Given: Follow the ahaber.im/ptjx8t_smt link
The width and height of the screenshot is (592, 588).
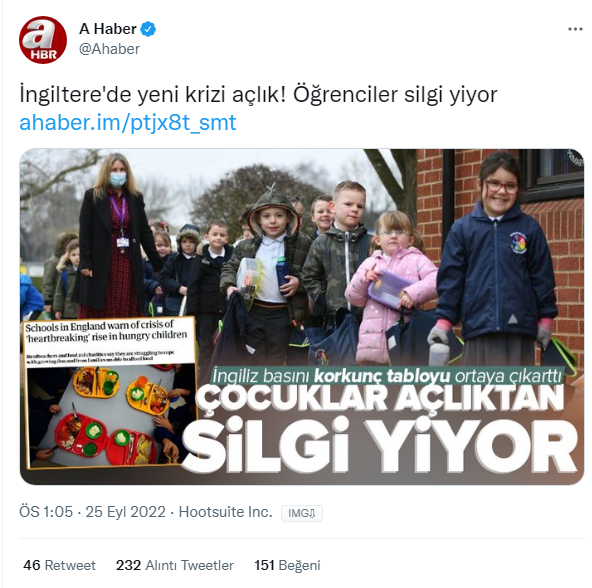Looking at the screenshot, I should [128, 123].
